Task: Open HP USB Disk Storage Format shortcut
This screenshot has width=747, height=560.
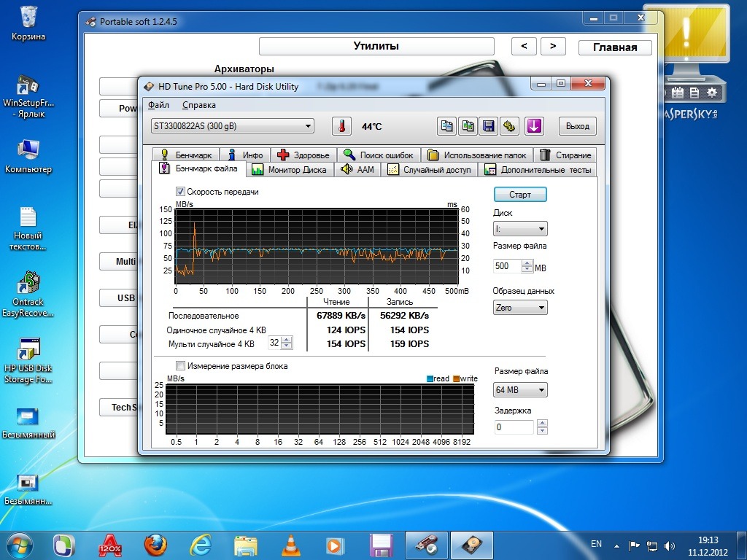Action: pyautogui.click(x=28, y=360)
